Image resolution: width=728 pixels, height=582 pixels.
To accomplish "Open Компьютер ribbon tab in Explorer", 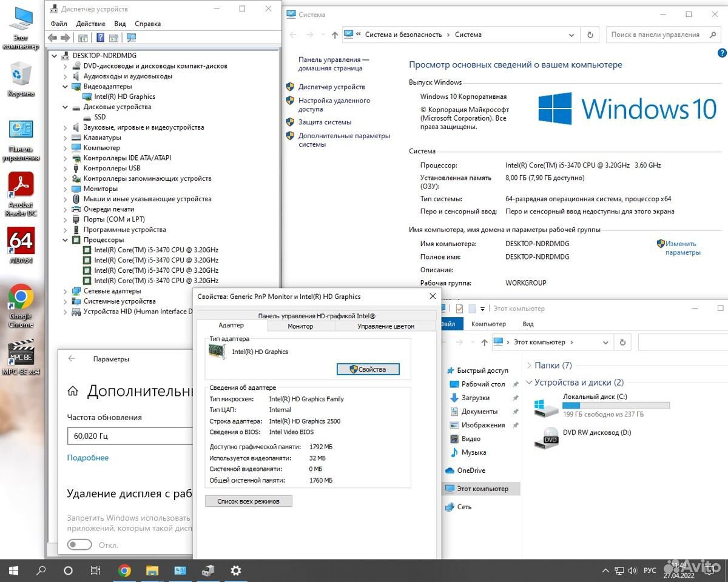I will (x=488, y=324).
